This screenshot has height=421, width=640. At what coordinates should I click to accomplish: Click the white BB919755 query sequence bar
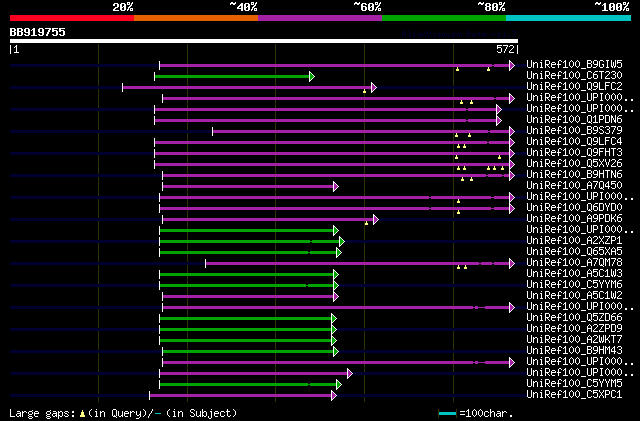pos(264,41)
